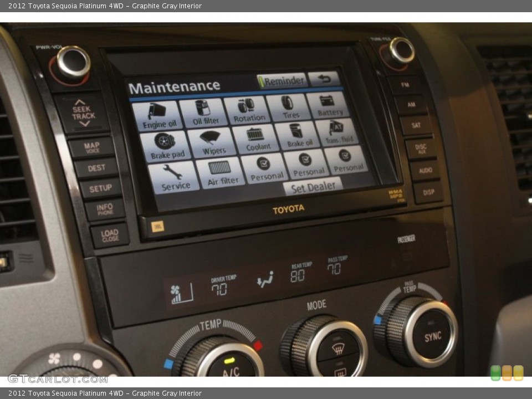The height and width of the screenshot is (399, 532).
Task: Push the INFO PHONE button
Action: (x=105, y=209)
